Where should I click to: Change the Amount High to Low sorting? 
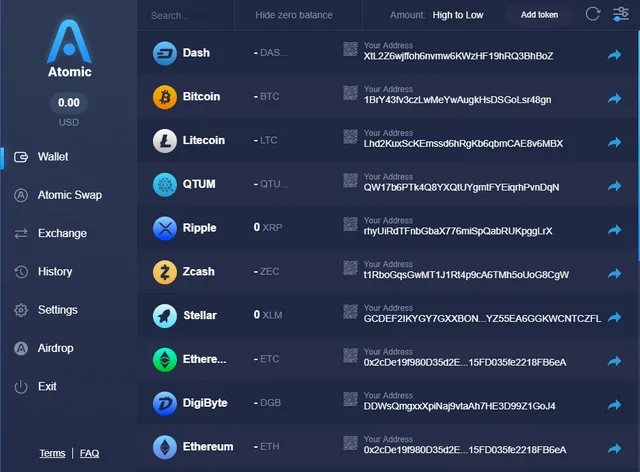click(x=436, y=15)
